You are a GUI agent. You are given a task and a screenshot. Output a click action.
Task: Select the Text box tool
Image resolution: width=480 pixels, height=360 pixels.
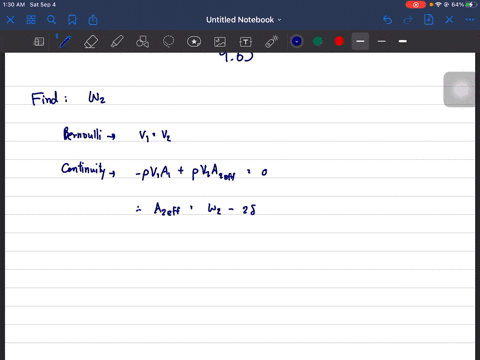[246, 42]
